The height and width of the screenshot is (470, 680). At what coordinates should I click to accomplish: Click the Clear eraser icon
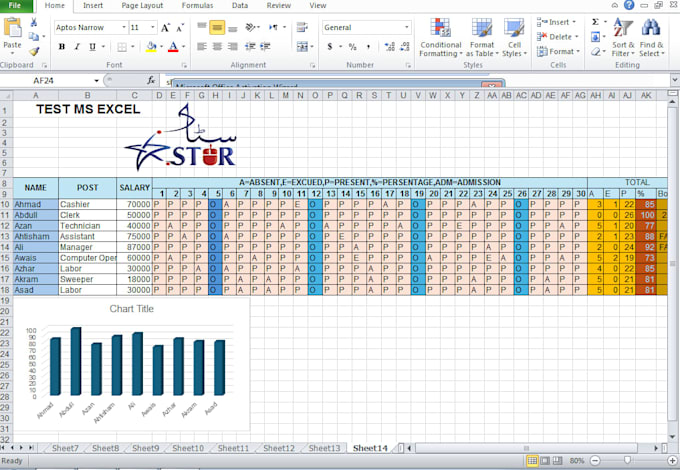click(595, 52)
